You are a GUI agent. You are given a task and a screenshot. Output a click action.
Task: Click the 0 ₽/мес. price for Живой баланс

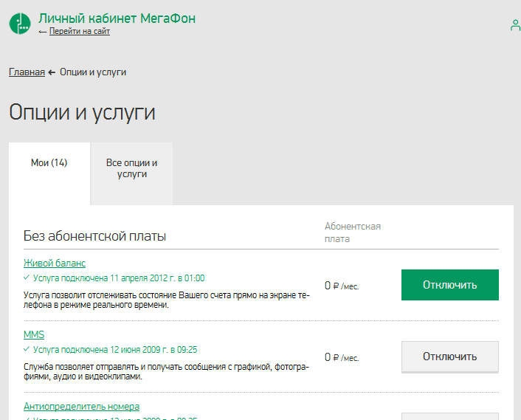pyautogui.click(x=342, y=286)
